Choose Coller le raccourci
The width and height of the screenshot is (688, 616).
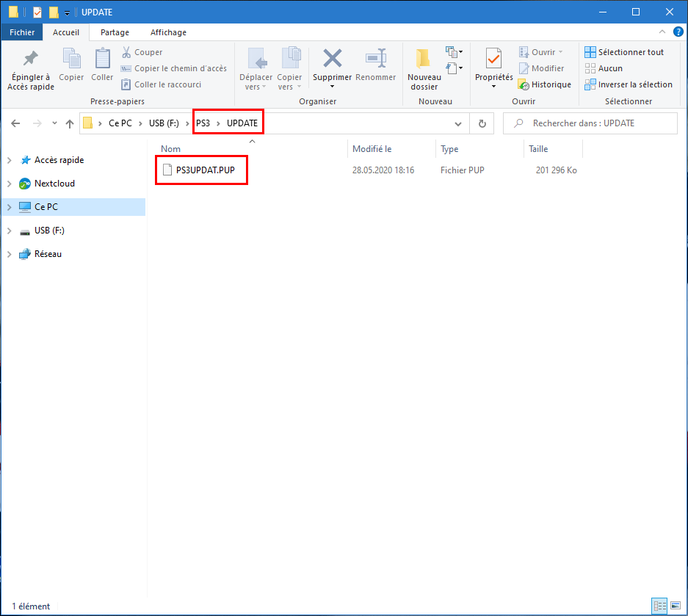161,84
